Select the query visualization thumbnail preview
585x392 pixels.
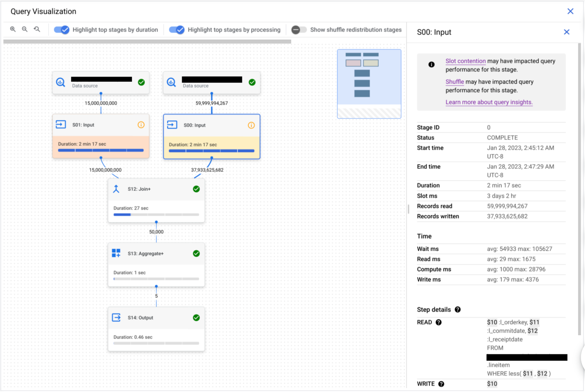click(369, 83)
